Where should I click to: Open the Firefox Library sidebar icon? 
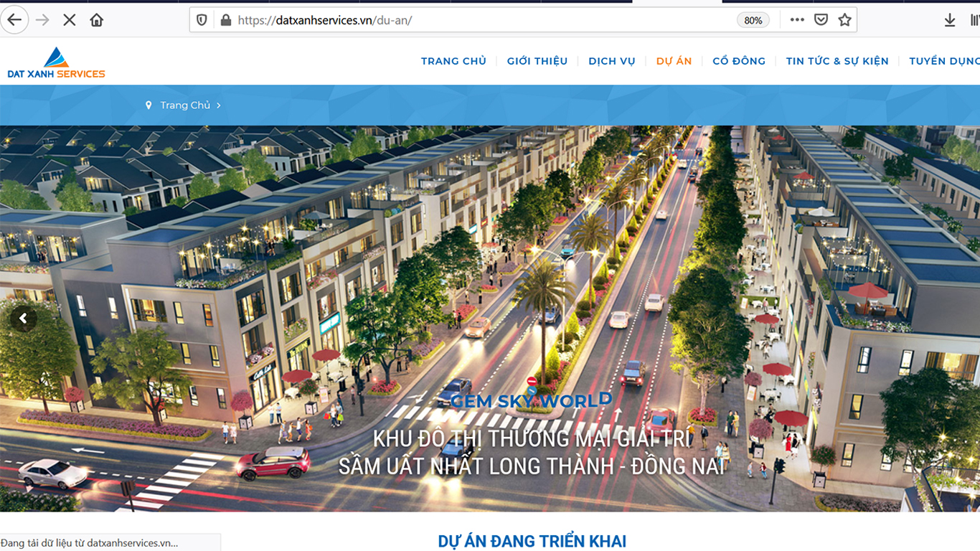(x=975, y=19)
